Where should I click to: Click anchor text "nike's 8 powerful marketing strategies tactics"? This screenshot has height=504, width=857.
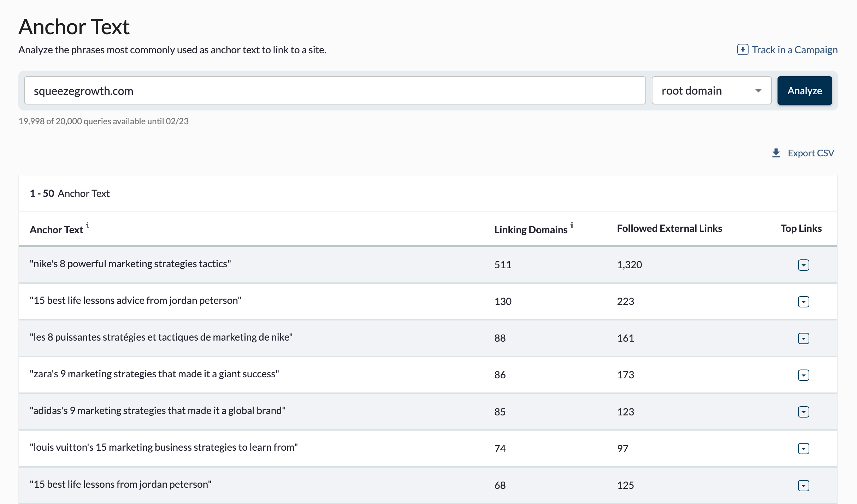pyautogui.click(x=130, y=264)
